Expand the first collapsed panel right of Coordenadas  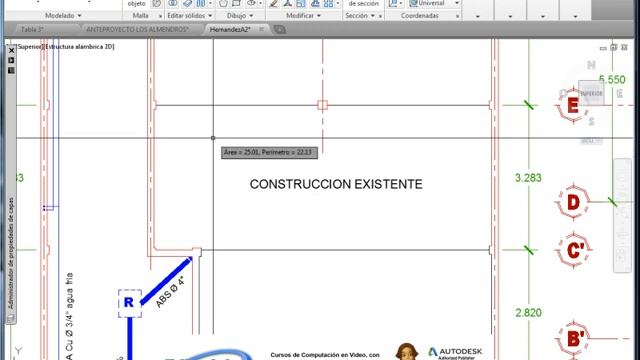(x=478, y=16)
